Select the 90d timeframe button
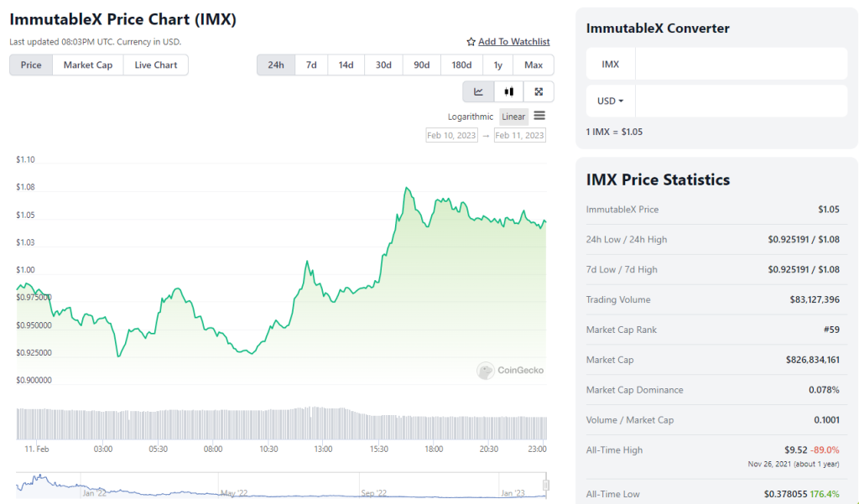 (421, 65)
